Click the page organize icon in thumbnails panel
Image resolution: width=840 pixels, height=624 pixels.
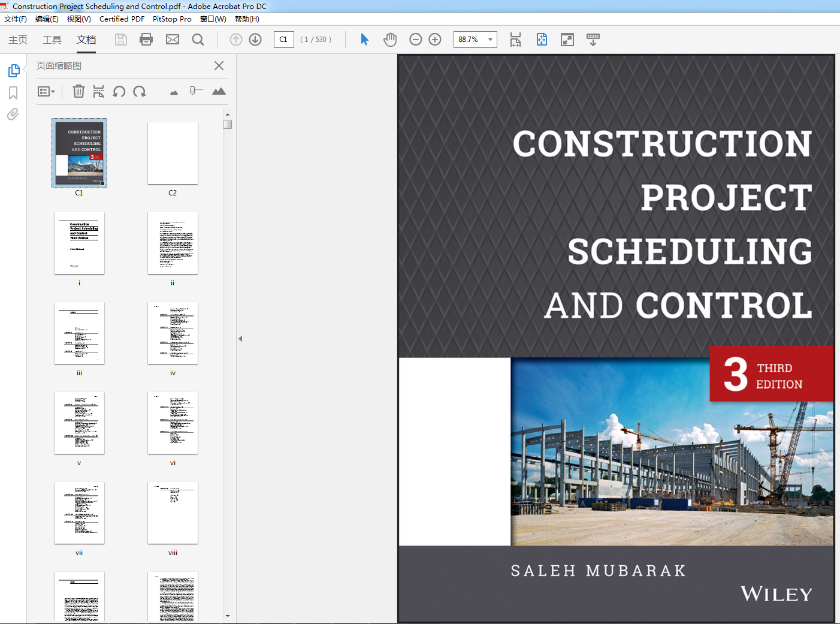coord(99,91)
